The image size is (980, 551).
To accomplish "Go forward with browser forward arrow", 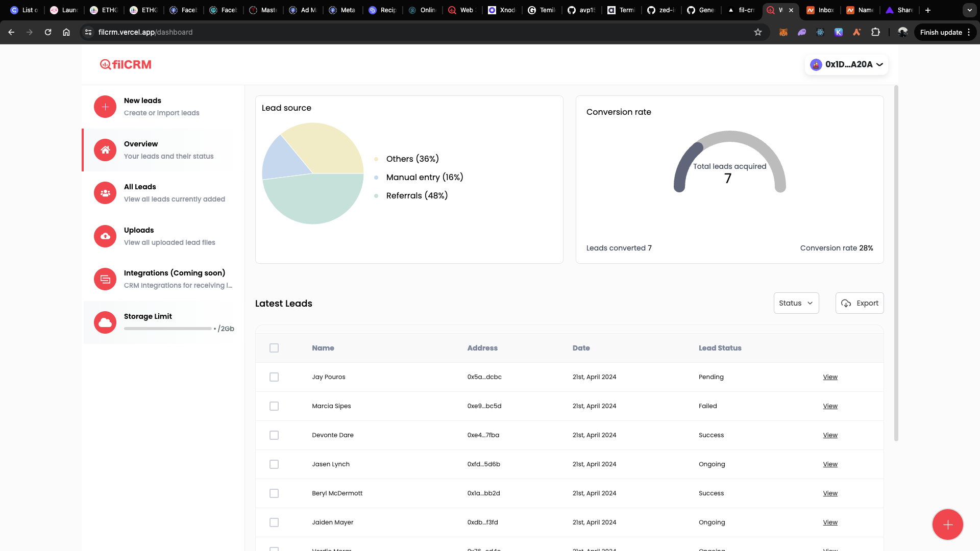I will pos(30,32).
